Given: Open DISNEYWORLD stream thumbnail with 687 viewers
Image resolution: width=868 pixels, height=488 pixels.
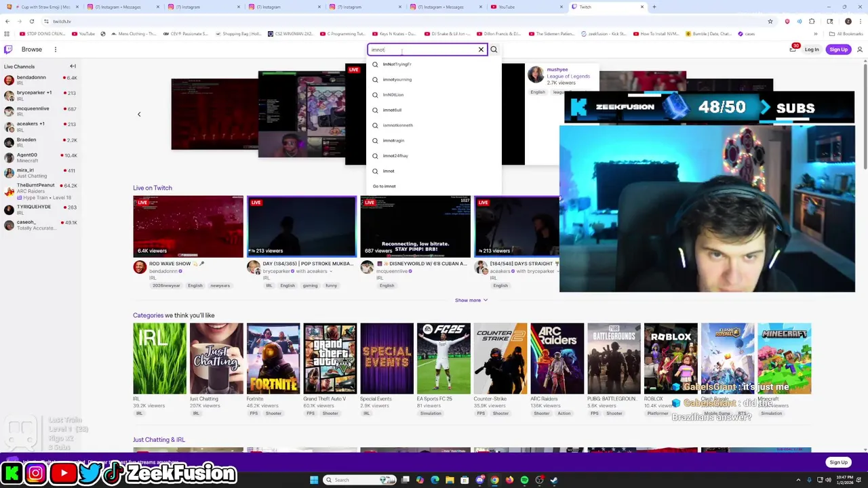Looking at the screenshot, I should pyautogui.click(x=415, y=227).
